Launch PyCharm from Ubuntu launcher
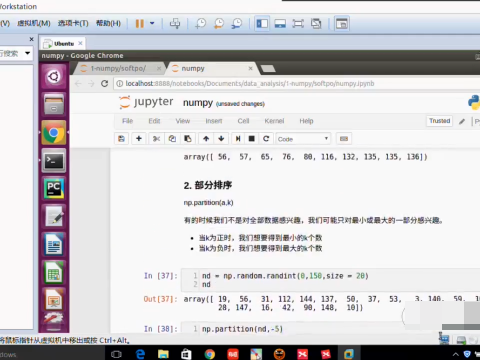 [54, 188]
